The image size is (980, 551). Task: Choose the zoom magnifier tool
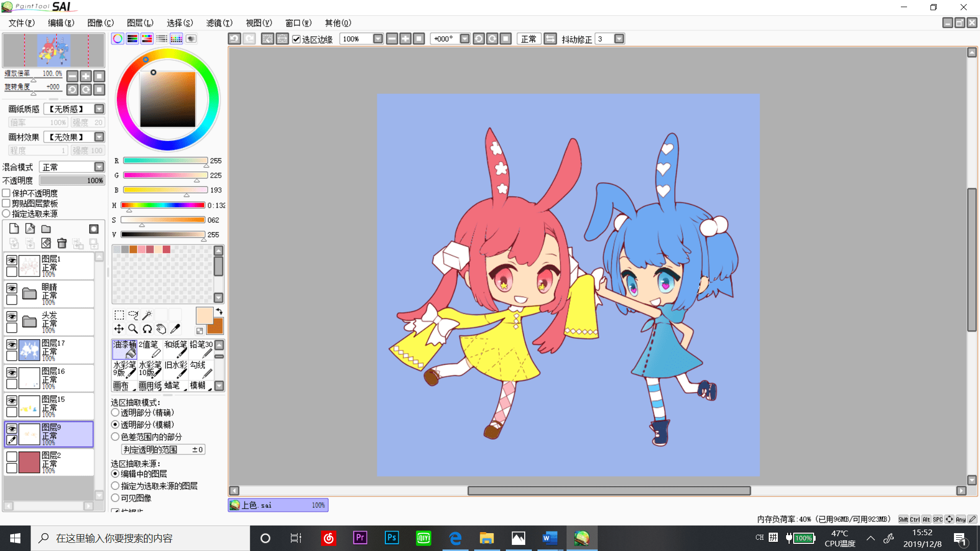[x=133, y=329]
